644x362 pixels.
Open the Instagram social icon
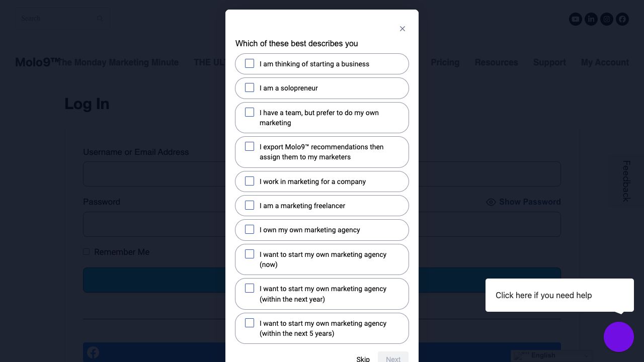click(x=607, y=19)
